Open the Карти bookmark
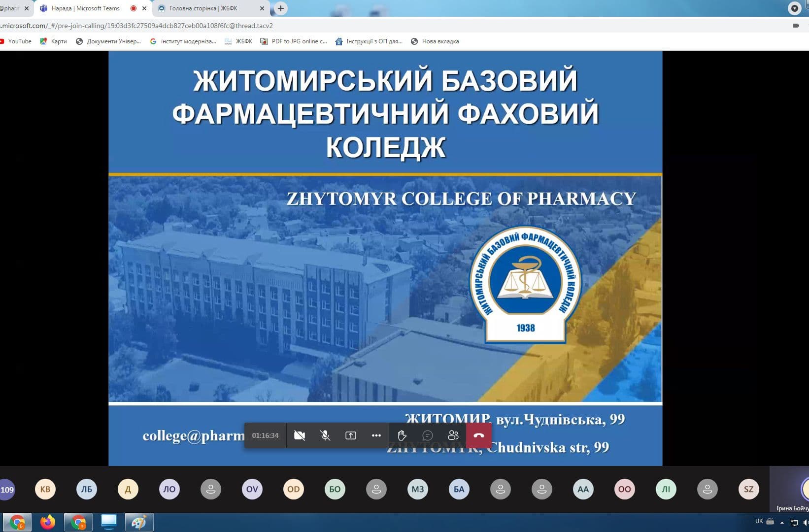The height and width of the screenshot is (532, 809). pos(53,41)
